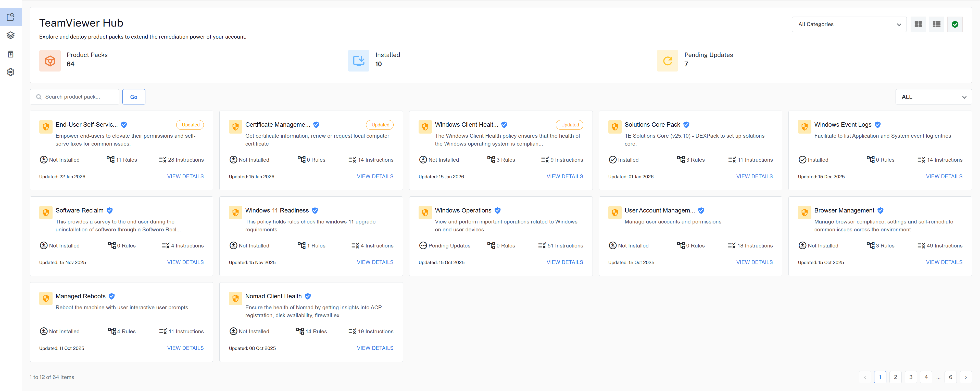Expand the All Categories dropdown
Screen dimensions: 980x391
(849, 24)
